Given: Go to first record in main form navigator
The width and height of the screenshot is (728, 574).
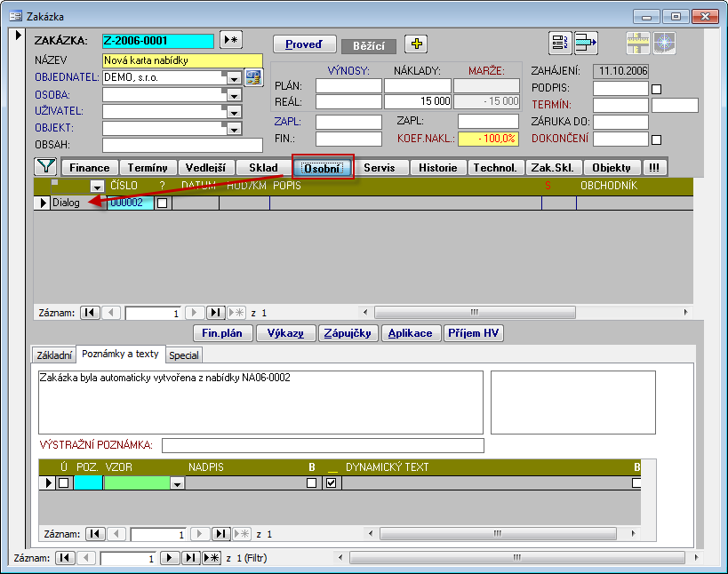Looking at the screenshot, I should 65,558.
